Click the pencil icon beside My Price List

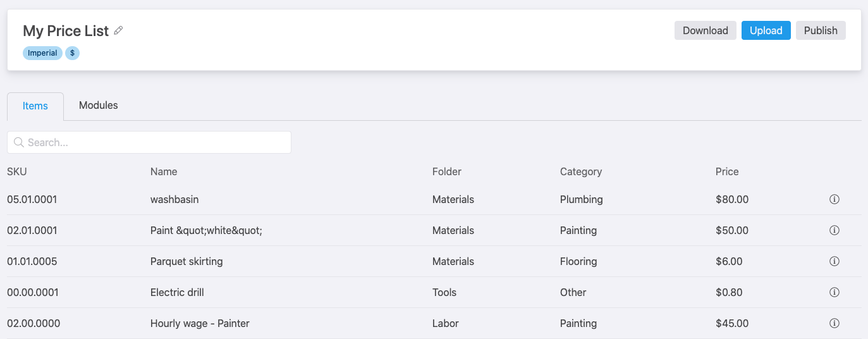tap(118, 30)
